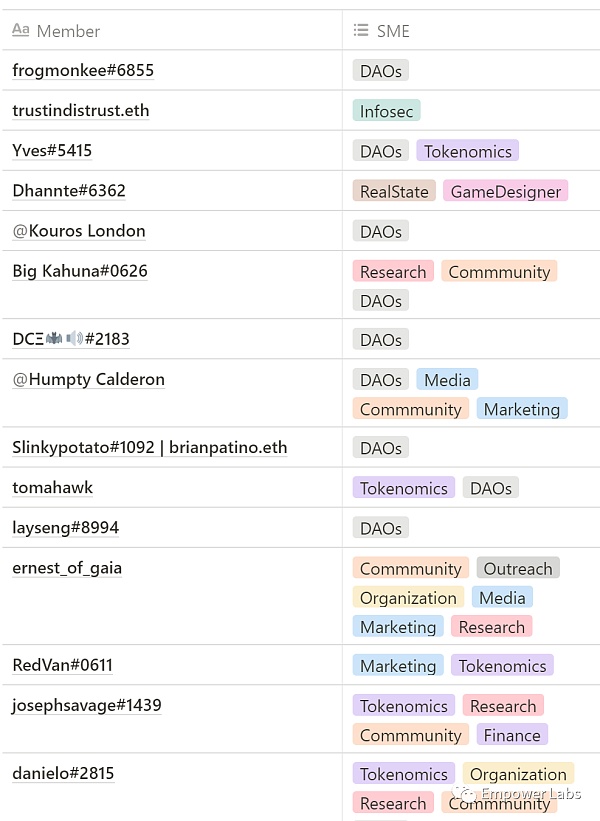The width and height of the screenshot is (600, 821).
Task: Select the Organization tag for danielo#2815
Action: [518, 773]
